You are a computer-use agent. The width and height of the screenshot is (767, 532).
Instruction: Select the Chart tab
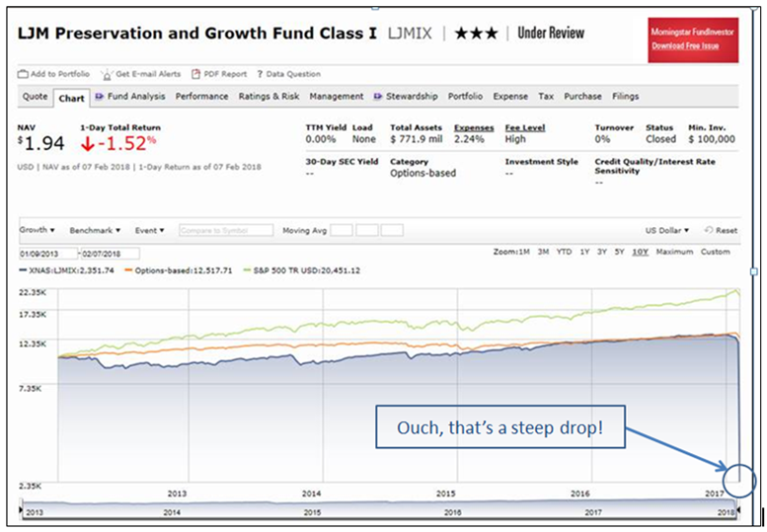tap(71, 99)
